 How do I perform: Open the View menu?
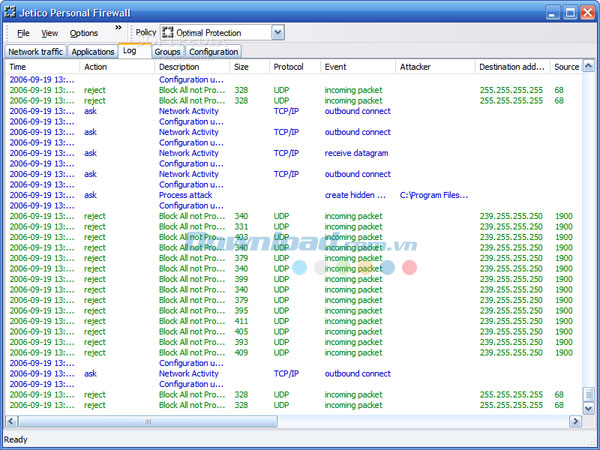point(50,33)
